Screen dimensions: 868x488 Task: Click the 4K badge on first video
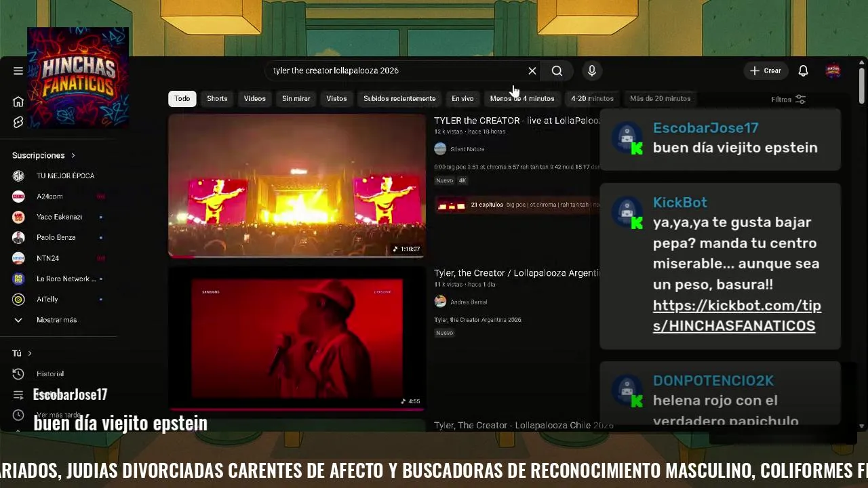(462, 180)
